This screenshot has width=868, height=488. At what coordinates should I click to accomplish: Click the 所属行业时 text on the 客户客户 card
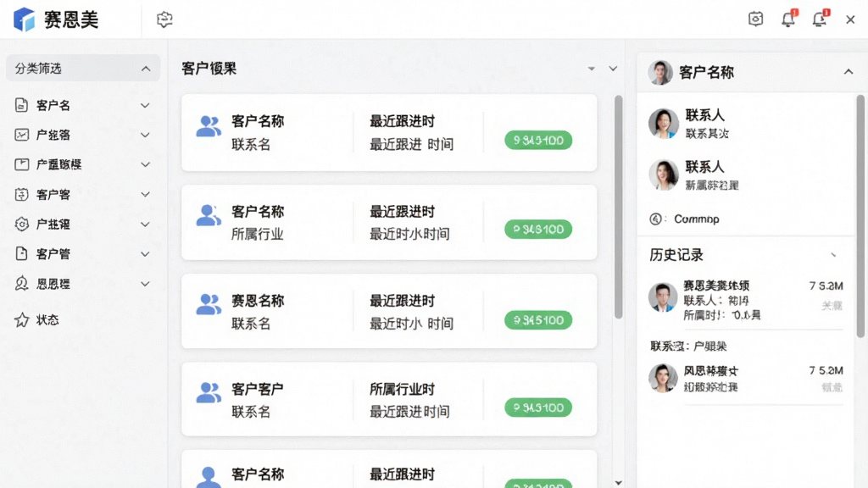click(403, 390)
